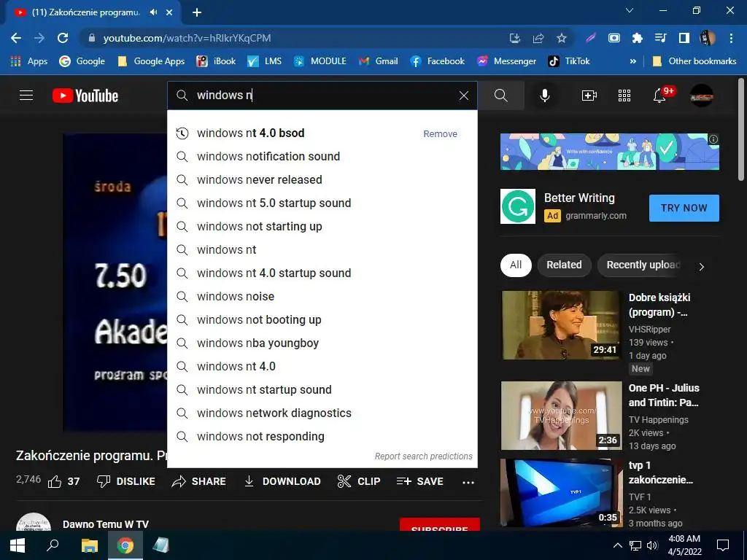Mute the tab via speaker icon
The height and width of the screenshot is (560, 747).
(x=153, y=12)
